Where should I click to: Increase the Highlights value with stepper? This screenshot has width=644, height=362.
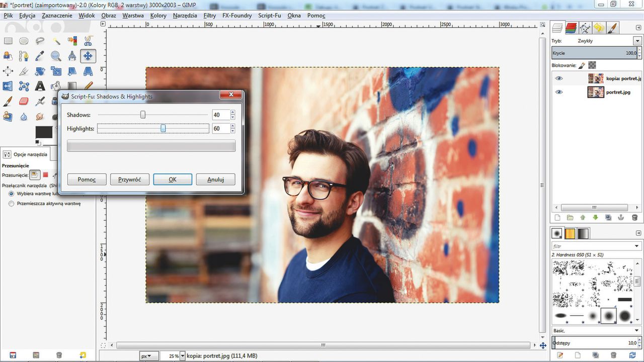pos(232,126)
